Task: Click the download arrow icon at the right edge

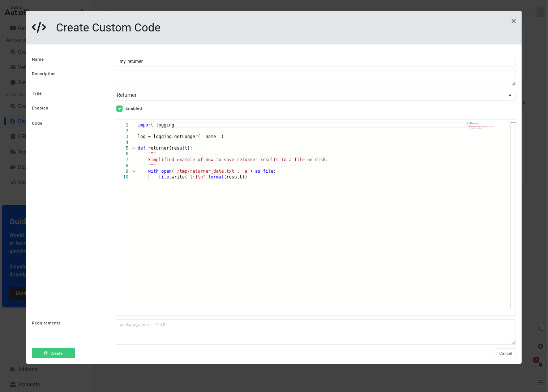Action: (x=541, y=346)
